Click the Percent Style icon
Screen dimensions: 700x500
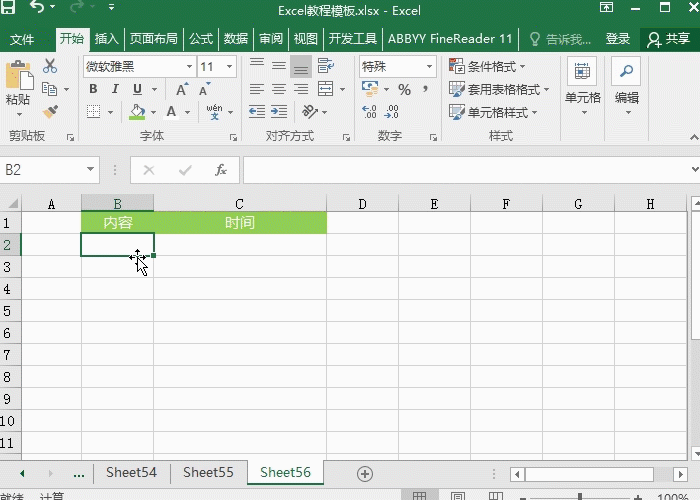(x=404, y=89)
